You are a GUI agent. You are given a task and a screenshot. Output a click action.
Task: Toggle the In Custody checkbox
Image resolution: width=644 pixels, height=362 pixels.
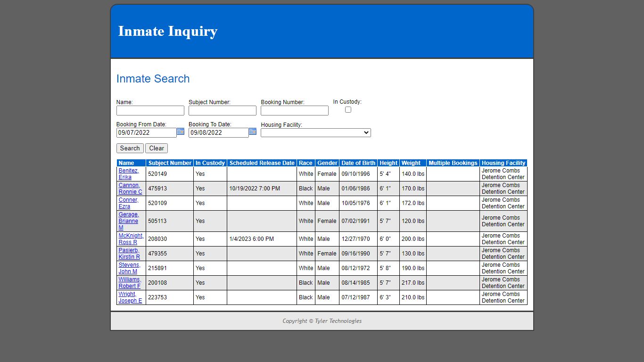(x=348, y=110)
